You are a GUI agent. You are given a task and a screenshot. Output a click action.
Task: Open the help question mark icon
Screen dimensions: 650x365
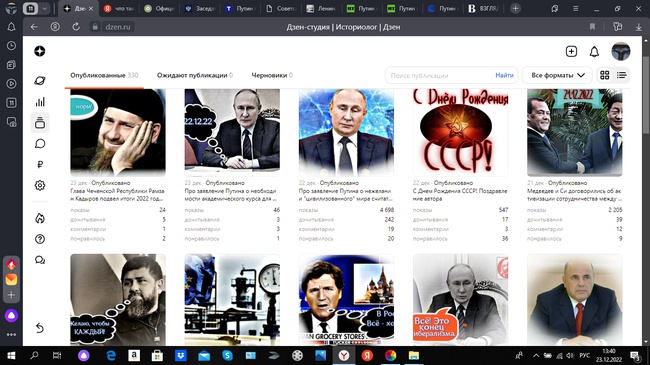[x=40, y=239]
